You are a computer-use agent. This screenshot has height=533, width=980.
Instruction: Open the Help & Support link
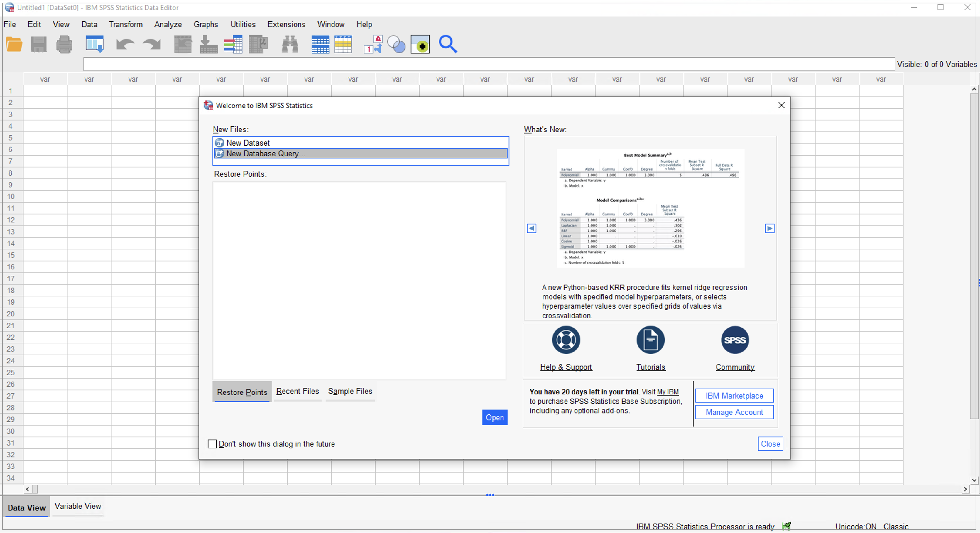tap(566, 367)
